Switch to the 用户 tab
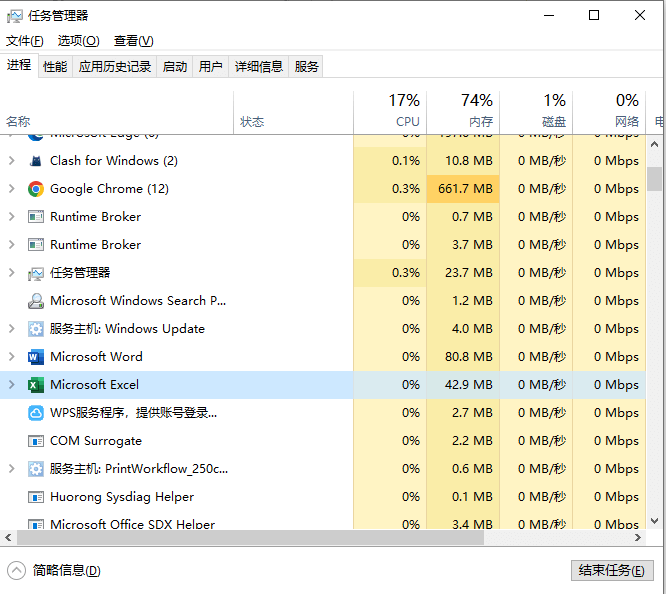 [211, 67]
